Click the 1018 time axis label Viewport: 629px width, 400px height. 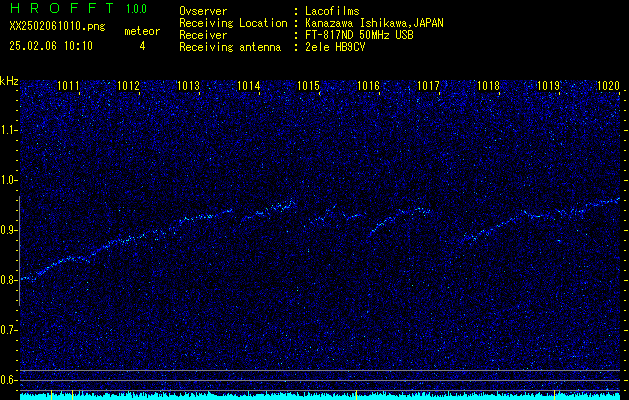[x=489, y=86]
